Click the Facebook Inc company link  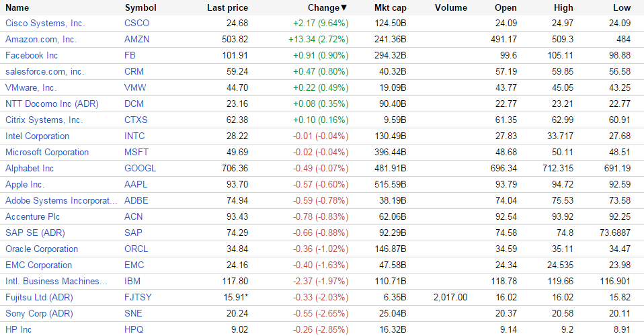(x=32, y=56)
